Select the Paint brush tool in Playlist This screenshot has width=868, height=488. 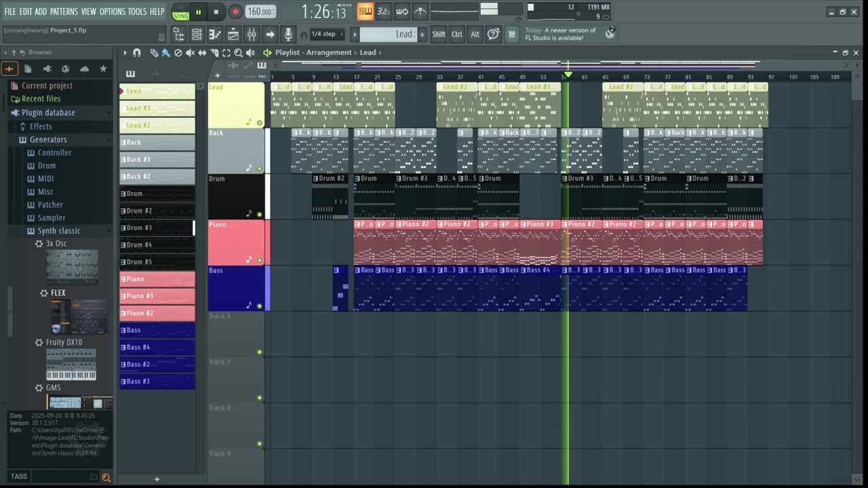click(165, 52)
